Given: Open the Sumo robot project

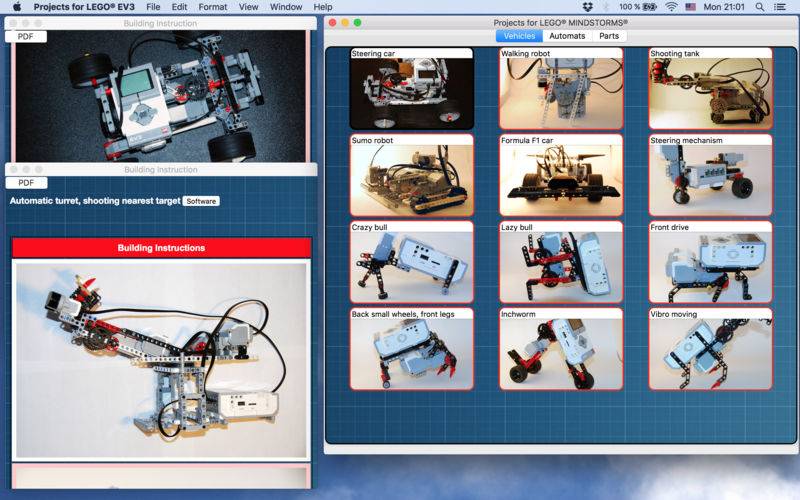Looking at the screenshot, I should [412, 175].
